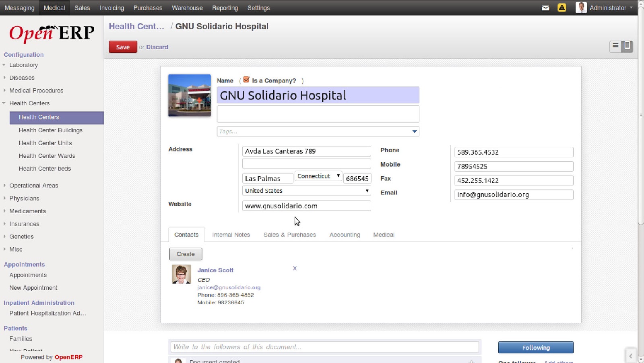Click the Name field GNU Solidario Hospital
This screenshot has width=644, height=363.
[318, 95]
